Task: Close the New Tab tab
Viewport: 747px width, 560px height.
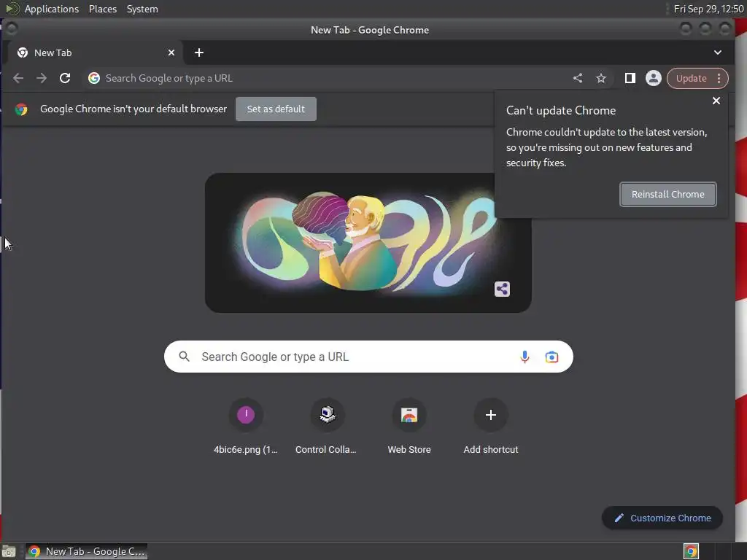Action: [x=171, y=52]
